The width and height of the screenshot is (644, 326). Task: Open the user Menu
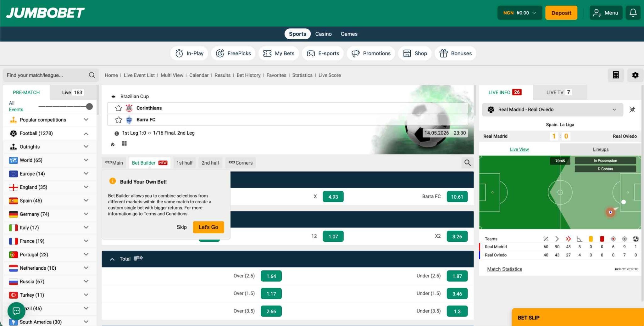point(606,13)
